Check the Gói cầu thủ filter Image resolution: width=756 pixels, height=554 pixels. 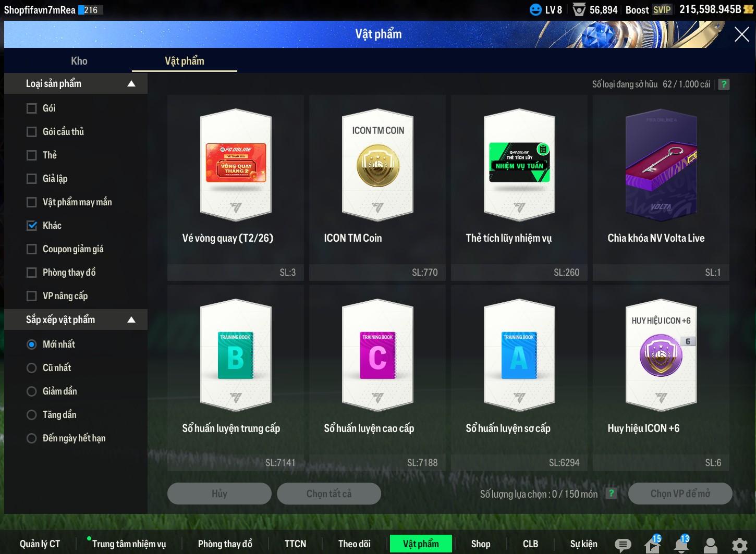pyautogui.click(x=32, y=132)
